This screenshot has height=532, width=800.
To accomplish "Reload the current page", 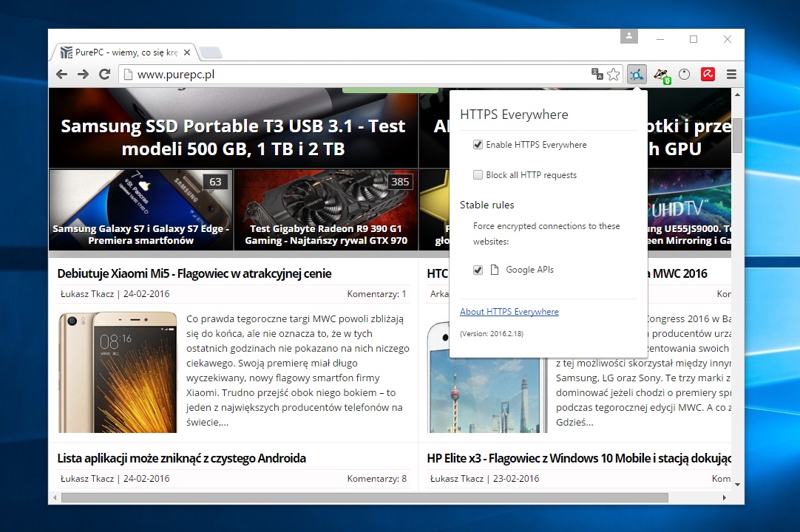I will tap(104, 74).
